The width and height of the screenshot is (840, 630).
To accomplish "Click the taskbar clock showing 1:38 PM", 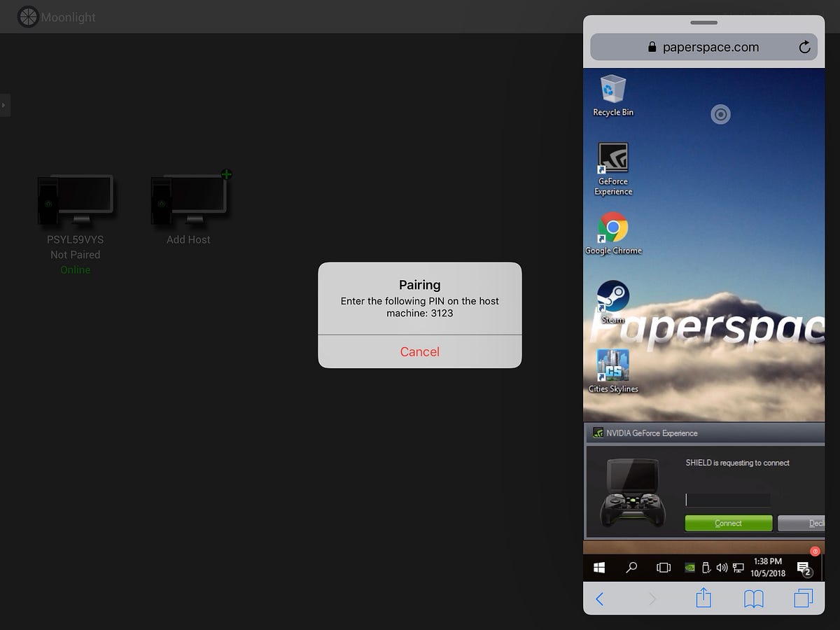I will [768, 567].
